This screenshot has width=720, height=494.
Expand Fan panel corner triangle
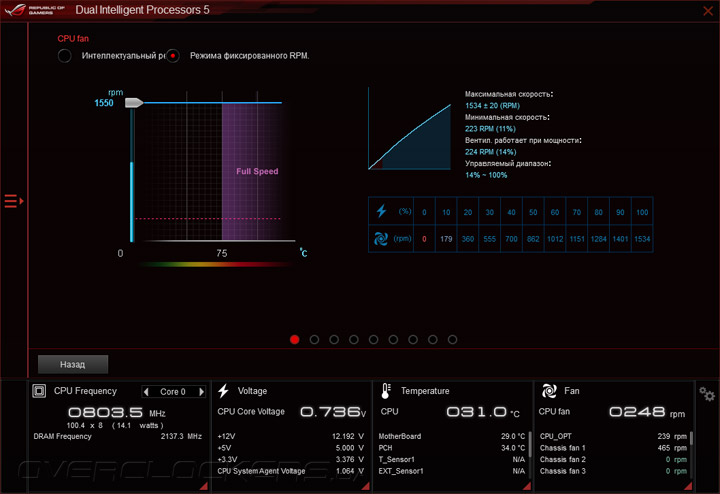pyautogui.click(x=688, y=486)
